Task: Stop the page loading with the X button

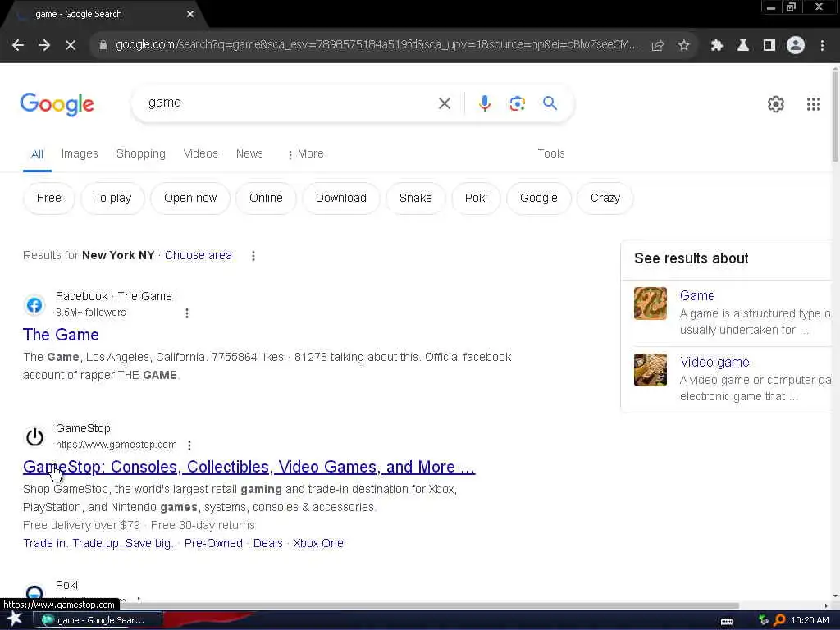Action: click(x=71, y=46)
